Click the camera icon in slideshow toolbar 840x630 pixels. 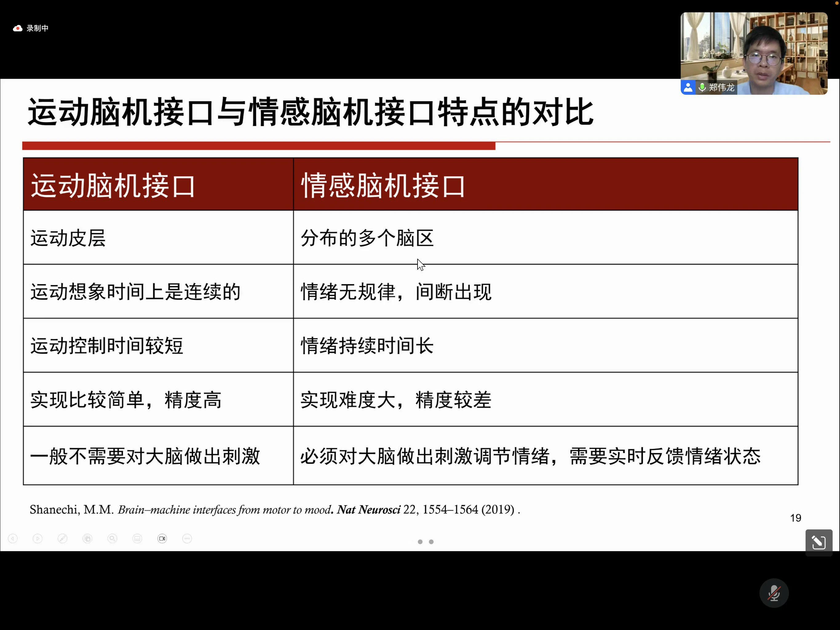tap(162, 538)
